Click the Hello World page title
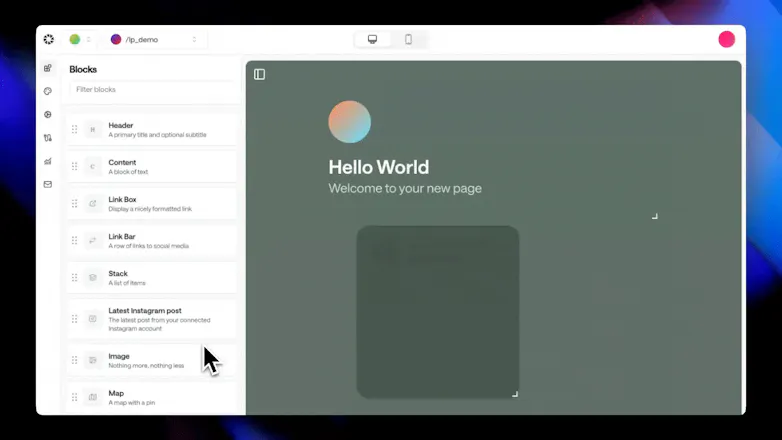The width and height of the screenshot is (782, 440). 379,168
